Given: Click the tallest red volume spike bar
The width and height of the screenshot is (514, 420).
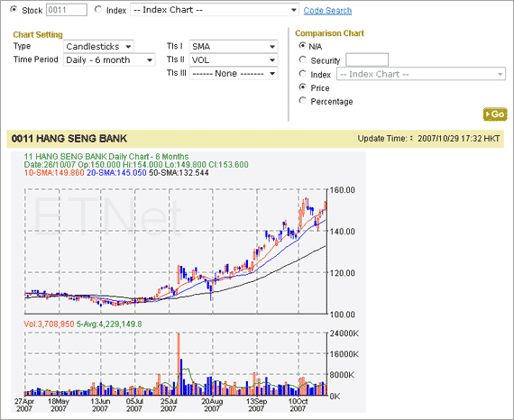Looking at the screenshot, I should coord(179,364).
